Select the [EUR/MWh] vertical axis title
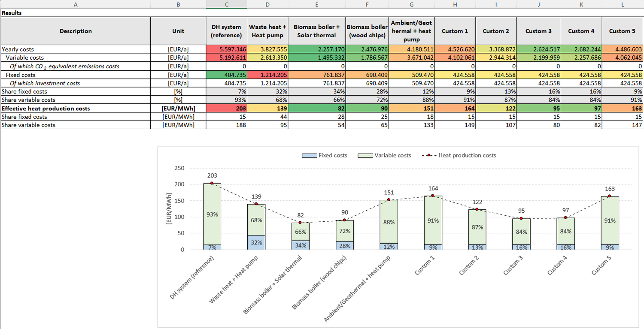This screenshot has height=329, width=644. tap(168, 208)
